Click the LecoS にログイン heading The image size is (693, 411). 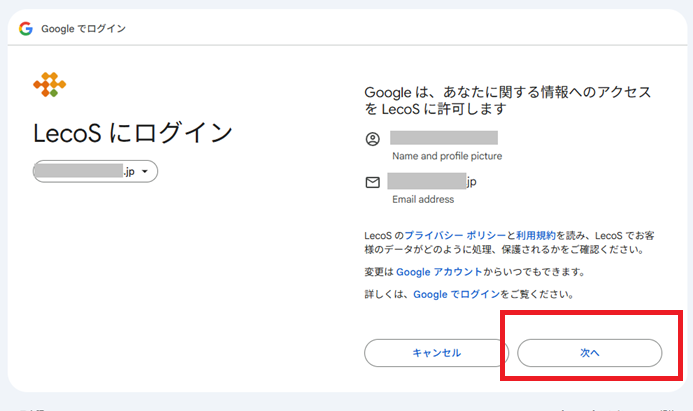[x=133, y=132]
